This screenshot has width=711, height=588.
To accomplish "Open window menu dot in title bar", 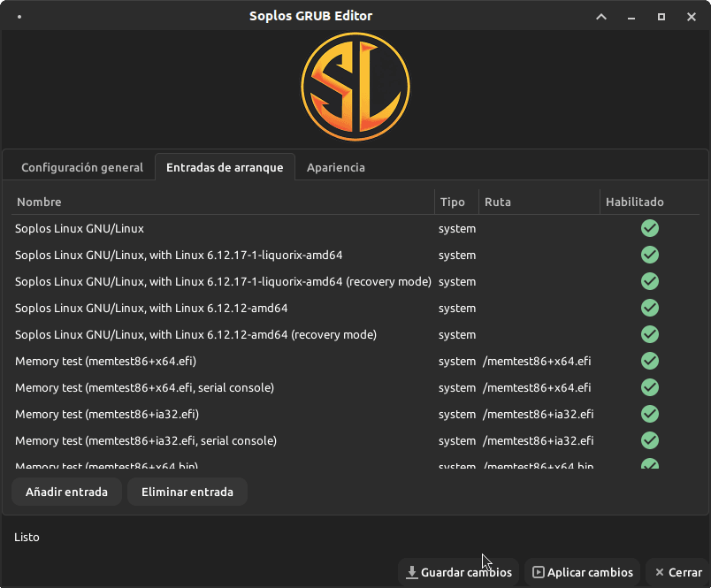I will (x=19, y=17).
